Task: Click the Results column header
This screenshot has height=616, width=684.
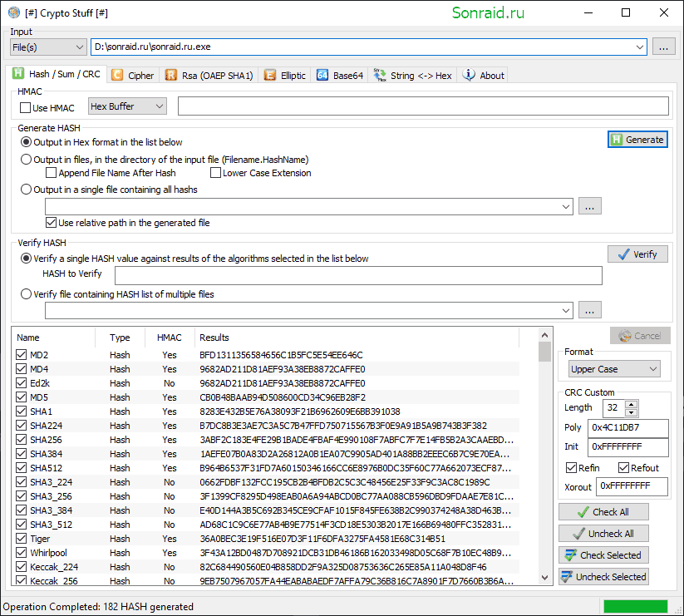Action: coord(357,338)
